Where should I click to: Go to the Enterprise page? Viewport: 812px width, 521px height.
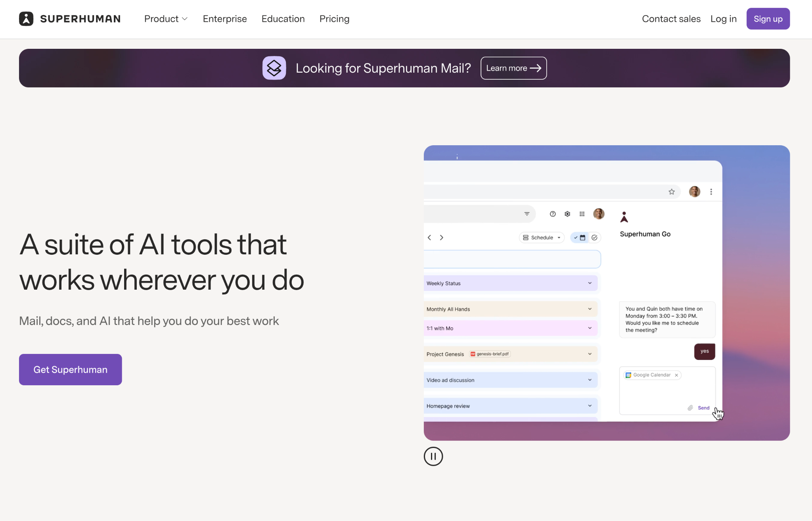pyautogui.click(x=225, y=19)
